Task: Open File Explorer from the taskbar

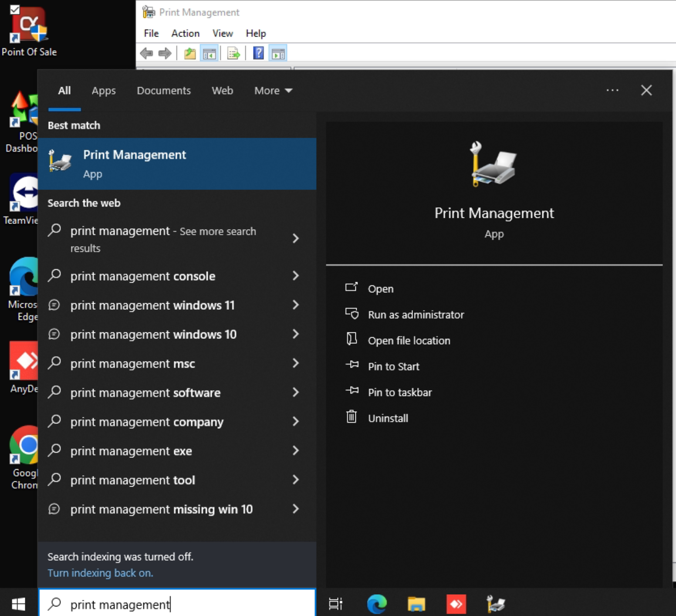Action: pyautogui.click(x=416, y=604)
